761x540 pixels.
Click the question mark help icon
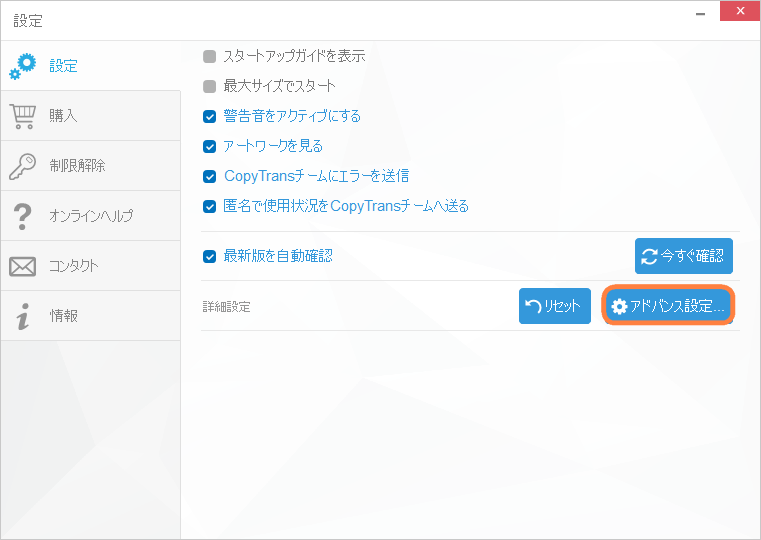point(22,216)
